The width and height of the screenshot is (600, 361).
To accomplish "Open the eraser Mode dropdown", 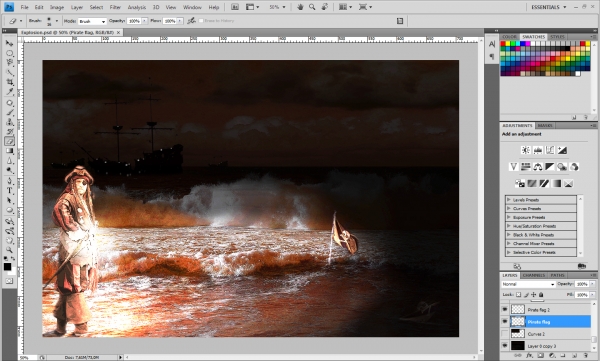I will tap(92, 21).
